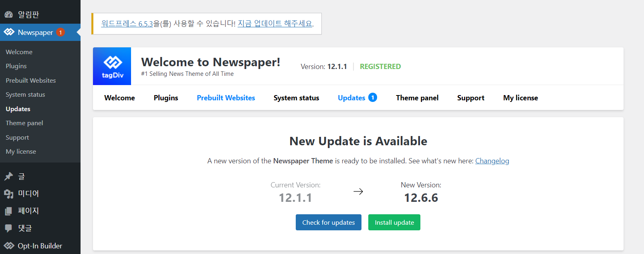Open the 워드프레스 6.5.3 link

pos(127,24)
